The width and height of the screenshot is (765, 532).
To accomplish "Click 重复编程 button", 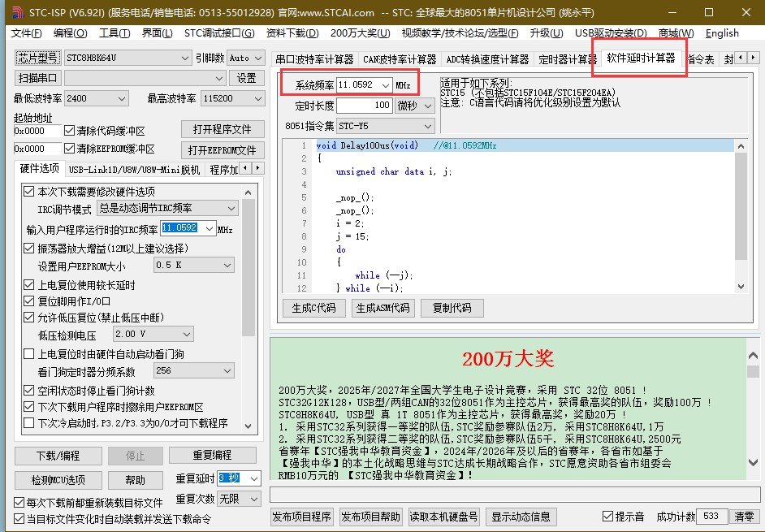I will point(212,456).
